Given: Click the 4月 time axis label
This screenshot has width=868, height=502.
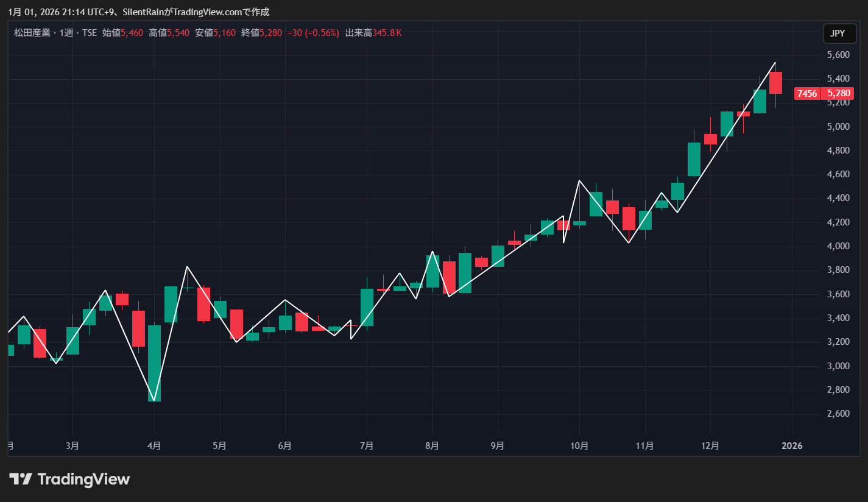Looking at the screenshot, I should tap(154, 446).
